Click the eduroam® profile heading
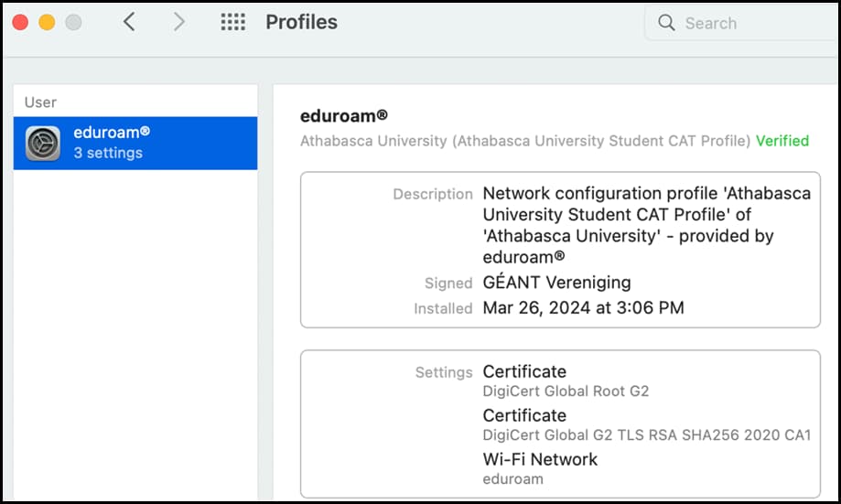Viewport: 841px width, 504px height. (x=344, y=116)
